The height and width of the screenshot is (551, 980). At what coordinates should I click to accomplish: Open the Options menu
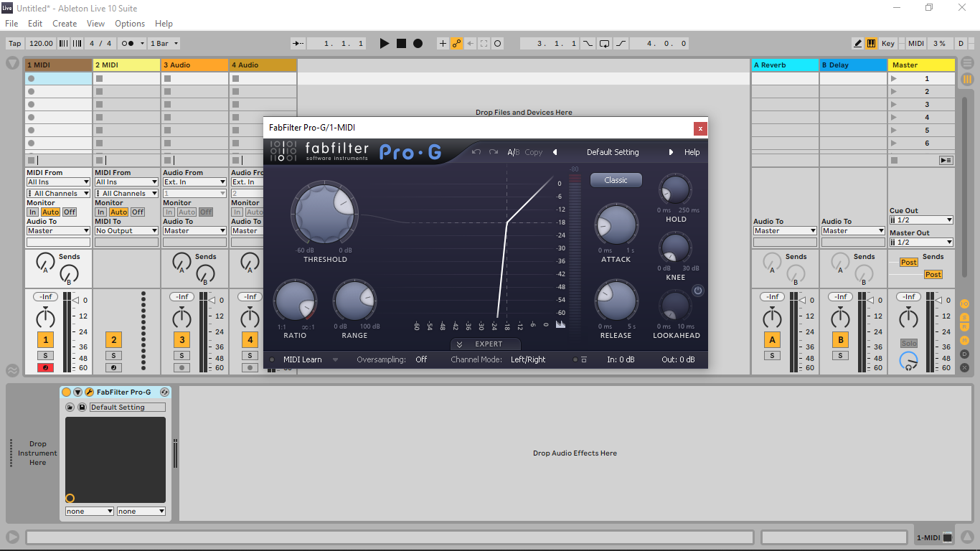(x=130, y=24)
